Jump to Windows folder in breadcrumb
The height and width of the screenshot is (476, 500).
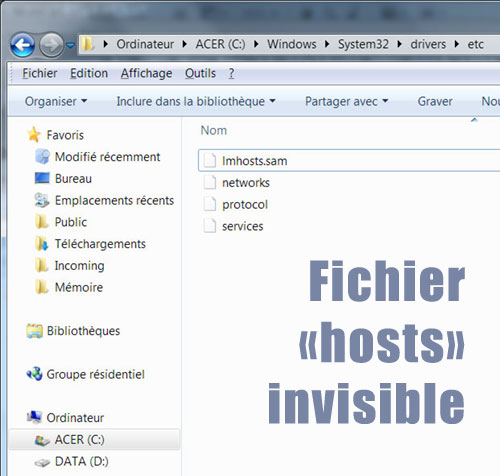[292, 44]
